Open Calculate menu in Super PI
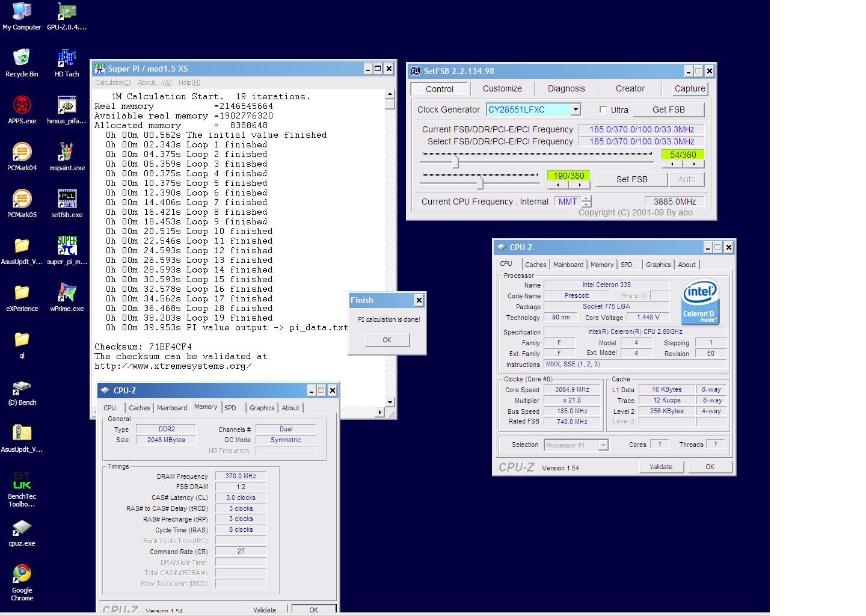This screenshot has height=616, width=866. [112, 82]
